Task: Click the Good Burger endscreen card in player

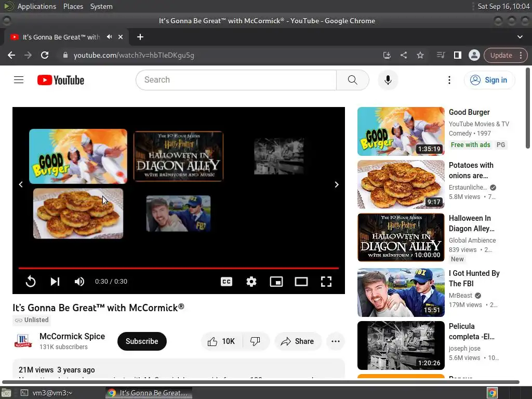Action: 78,156
